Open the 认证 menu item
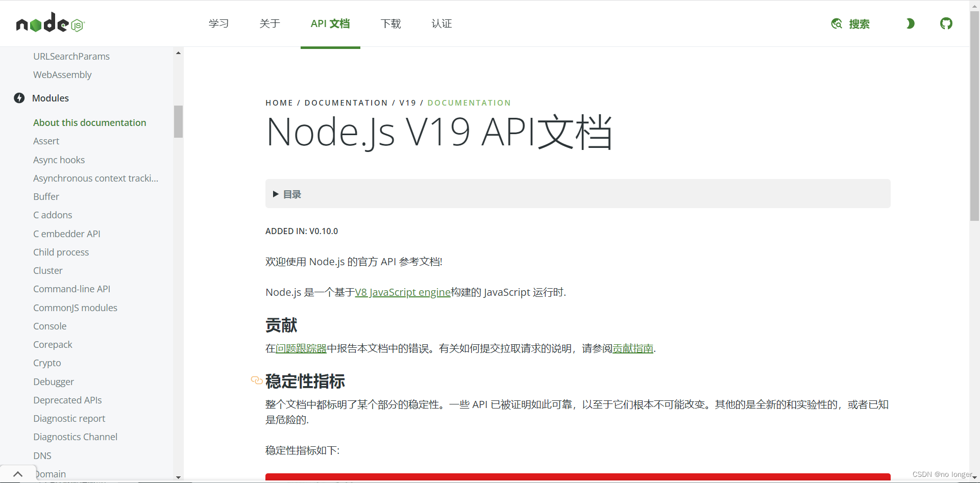Screen dimensions: 980x483 442,23
